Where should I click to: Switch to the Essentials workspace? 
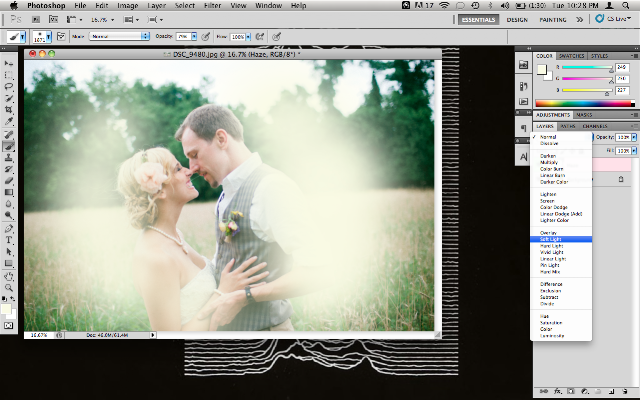coord(478,20)
